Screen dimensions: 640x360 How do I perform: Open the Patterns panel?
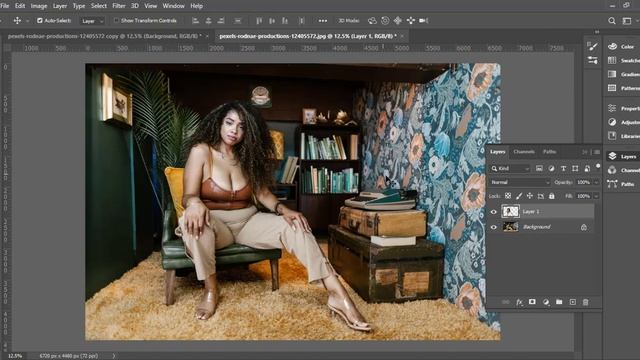[623, 88]
